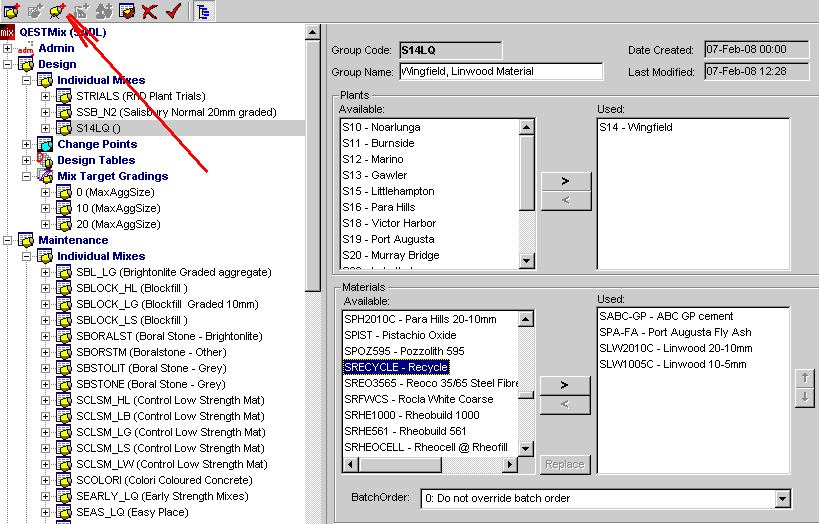The width and height of the screenshot is (819, 524).
Task: Collapse the Maintenance tree node
Action: click(x=8, y=240)
